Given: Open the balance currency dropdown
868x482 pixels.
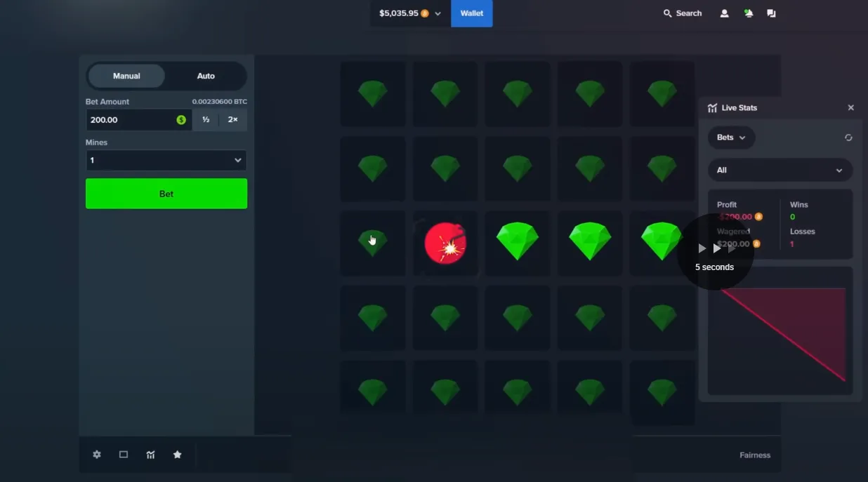Looking at the screenshot, I should (x=411, y=13).
